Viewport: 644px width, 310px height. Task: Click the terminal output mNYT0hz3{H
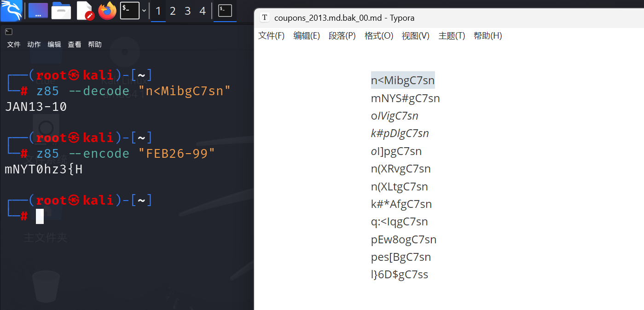pyautogui.click(x=44, y=169)
